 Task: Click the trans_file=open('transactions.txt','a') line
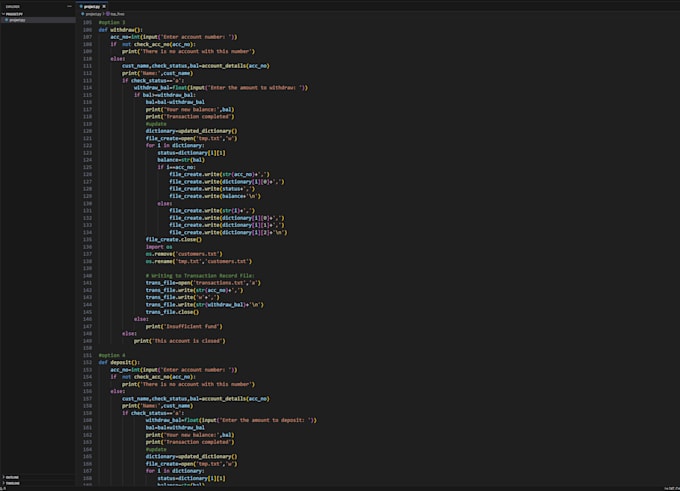[x=203, y=283]
